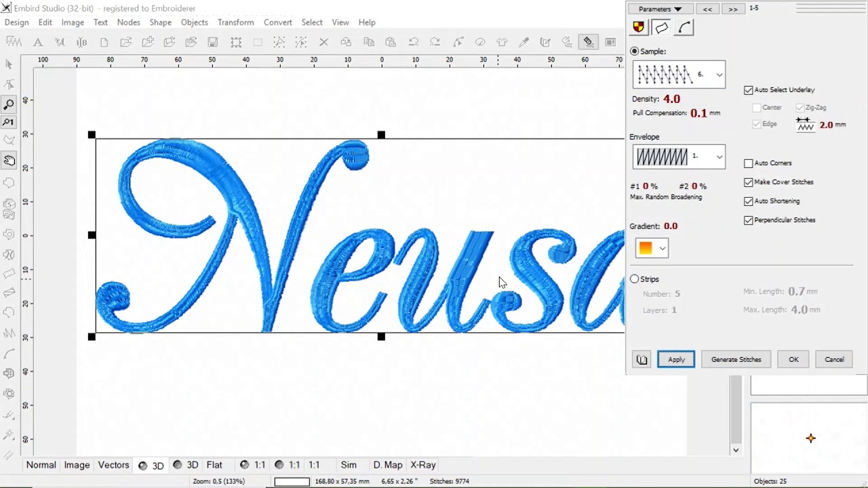This screenshot has height=488, width=868.
Task: Click the bounding-box select all icon
Action: tap(236, 42)
